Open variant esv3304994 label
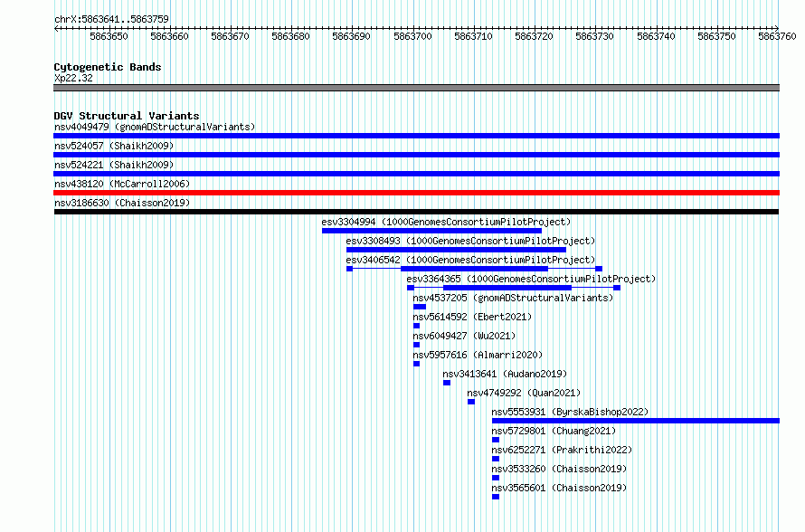This screenshot has height=532, width=805. point(446,222)
